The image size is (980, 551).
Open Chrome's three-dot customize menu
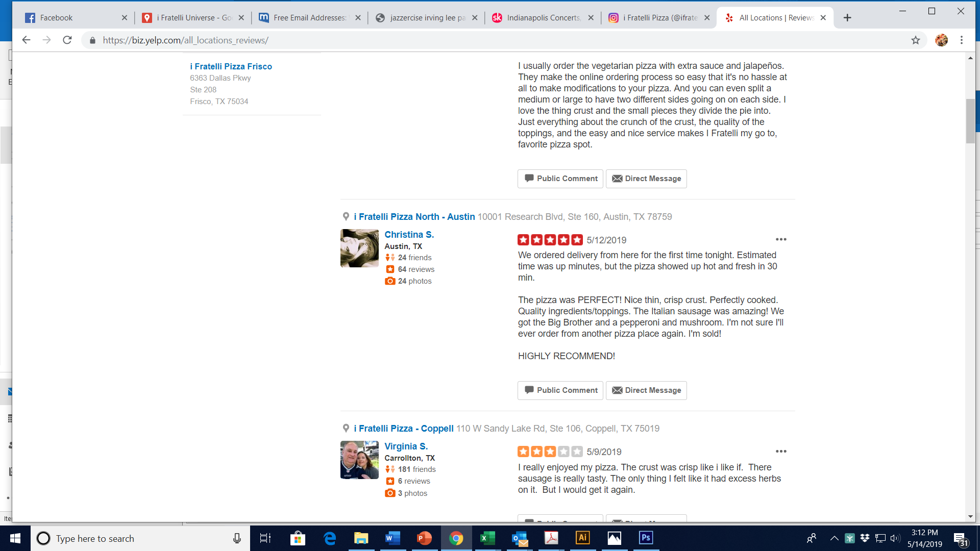[x=962, y=40]
